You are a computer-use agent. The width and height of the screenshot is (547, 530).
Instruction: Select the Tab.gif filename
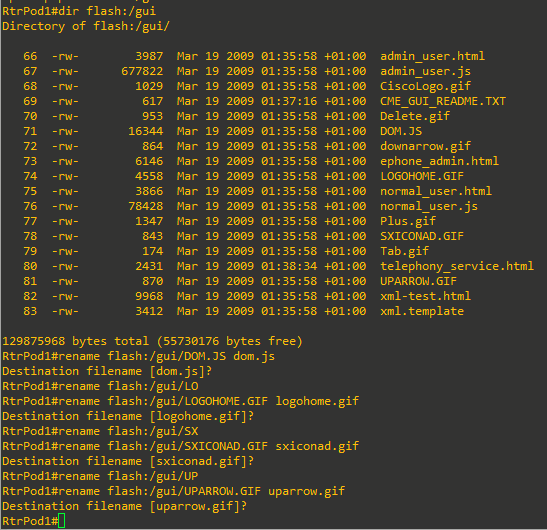[404, 252]
